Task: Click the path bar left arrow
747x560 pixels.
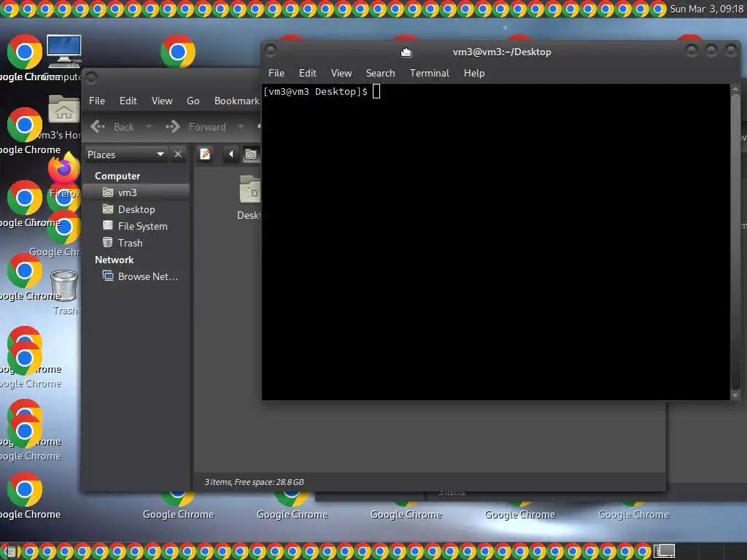Action: tap(231, 155)
